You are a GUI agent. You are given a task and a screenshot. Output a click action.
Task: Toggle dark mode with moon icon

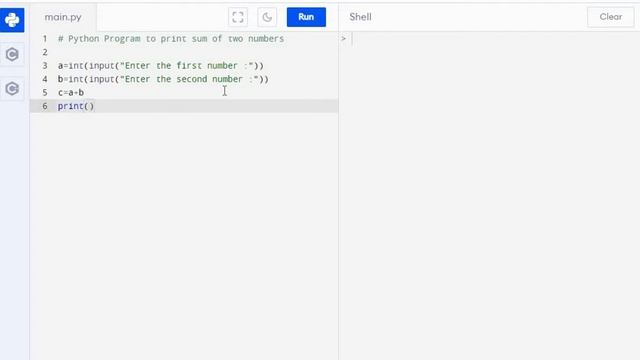(267, 17)
